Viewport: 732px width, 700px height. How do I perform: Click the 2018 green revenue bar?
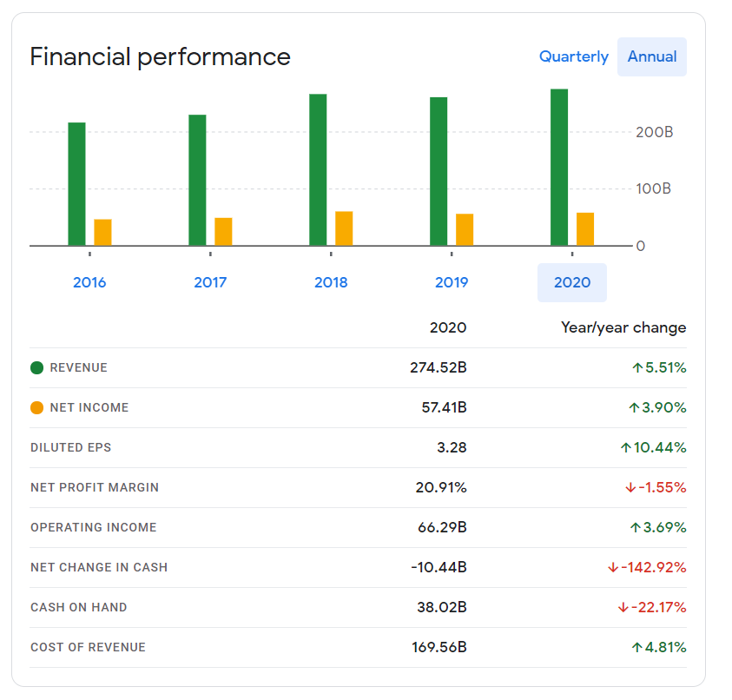click(318, 169)
